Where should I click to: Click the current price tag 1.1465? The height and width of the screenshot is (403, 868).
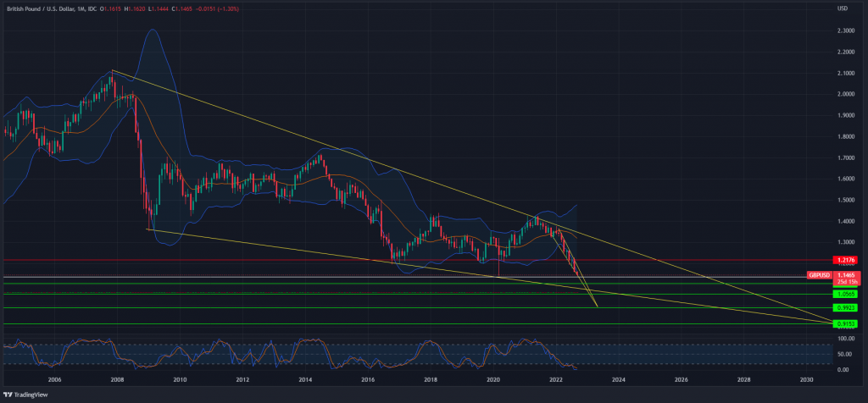point(845,275)
